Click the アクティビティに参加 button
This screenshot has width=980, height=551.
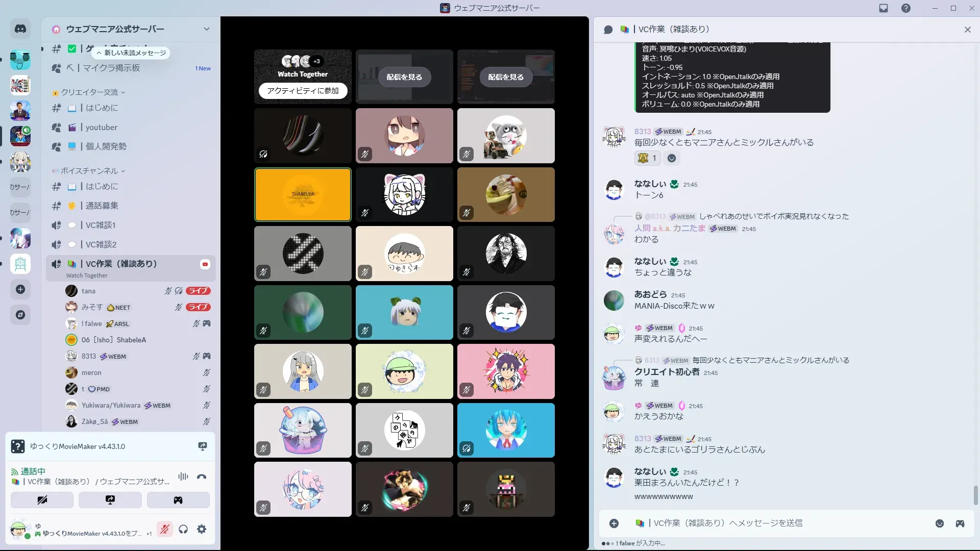303,91
